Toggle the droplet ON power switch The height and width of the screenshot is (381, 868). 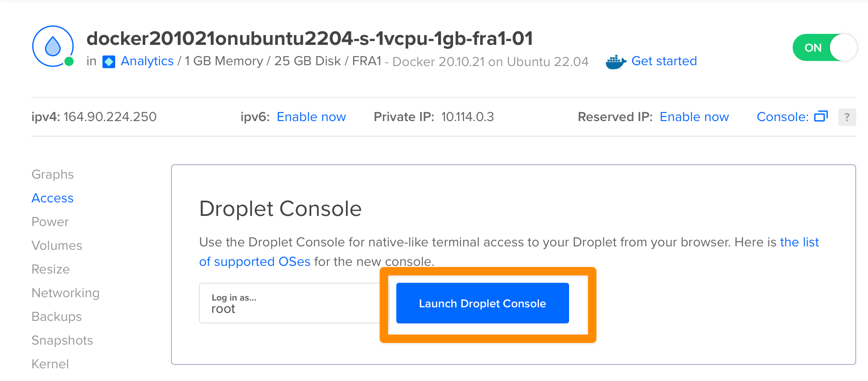[824, 47]
